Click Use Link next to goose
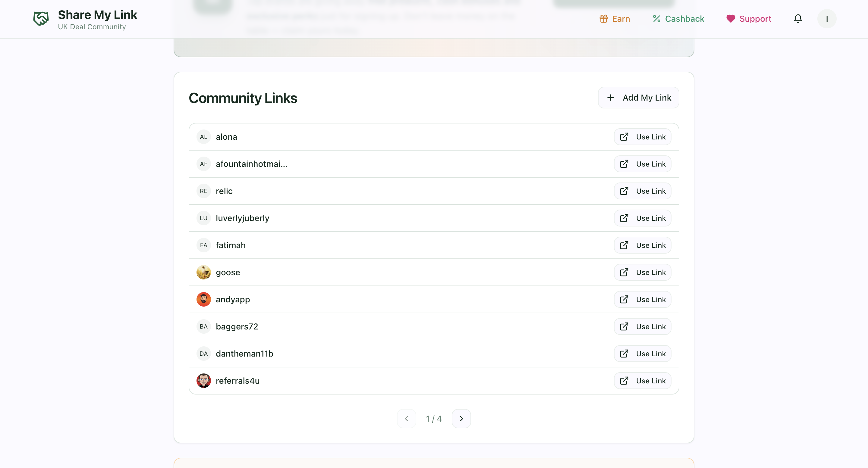This screenshot has width=868, height=468. click(x=642, y=272)
